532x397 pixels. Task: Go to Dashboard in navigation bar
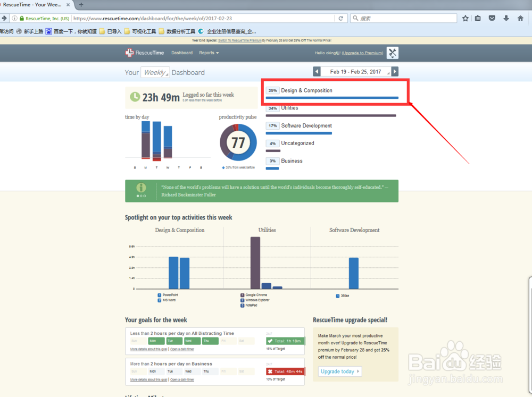pyautogui.click(x=182, y=53)
